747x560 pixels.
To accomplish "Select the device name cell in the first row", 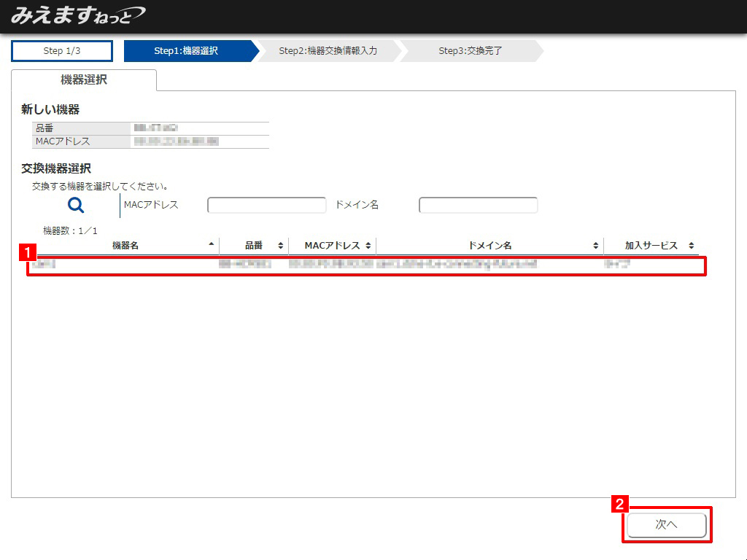I will click(x=45, y=264).
